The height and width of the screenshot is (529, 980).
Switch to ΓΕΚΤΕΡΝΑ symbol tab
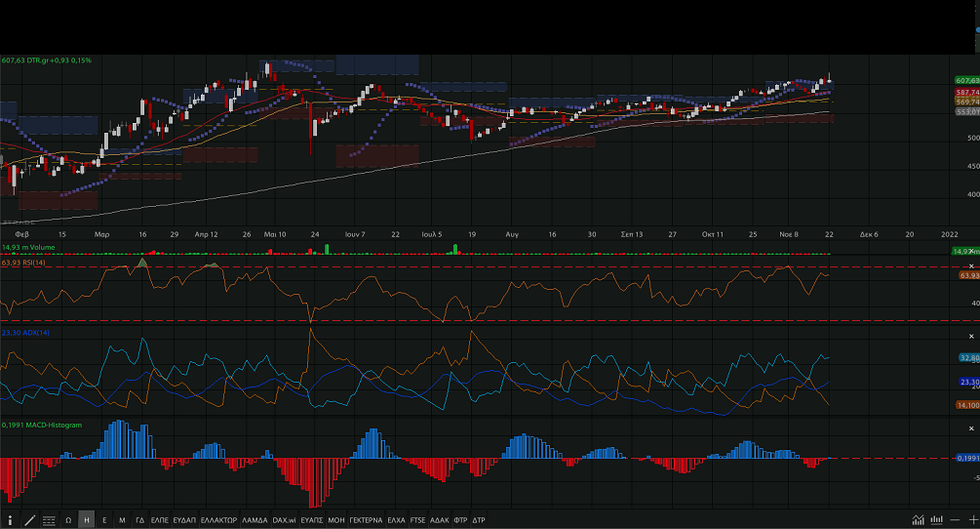click(366, 520)
